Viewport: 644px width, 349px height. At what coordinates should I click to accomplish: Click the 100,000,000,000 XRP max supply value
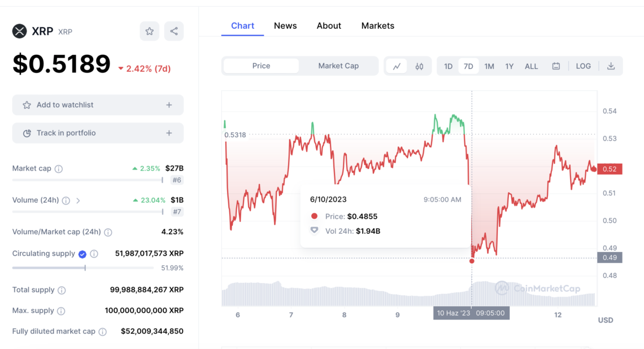[x=144, y=311]
